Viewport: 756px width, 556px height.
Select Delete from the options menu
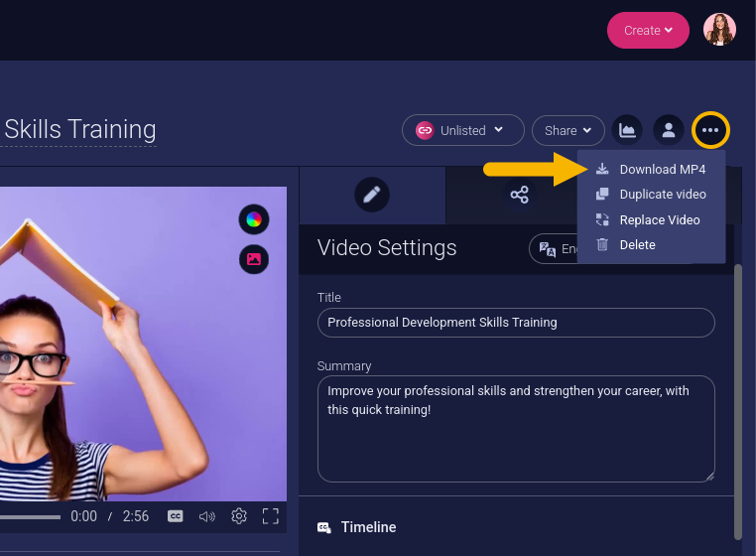coord(651,245)
